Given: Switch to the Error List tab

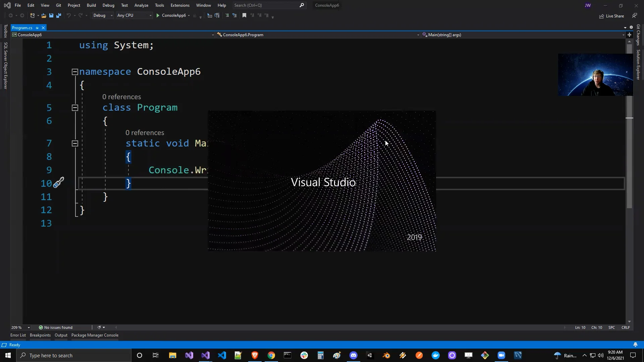Looking at the screenshot, I should coord(18,335).
